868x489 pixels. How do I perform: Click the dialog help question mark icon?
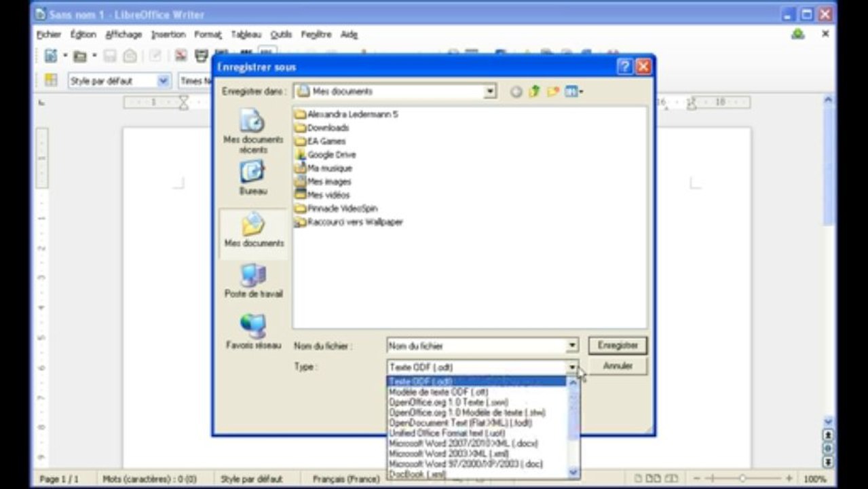(624, 67)
